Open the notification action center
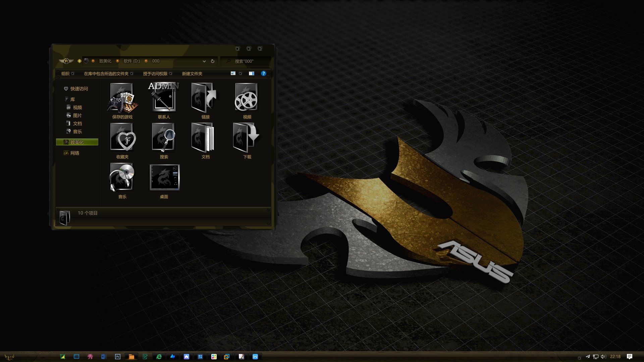This screenshot has width=644, height=362. pos(630,357)
